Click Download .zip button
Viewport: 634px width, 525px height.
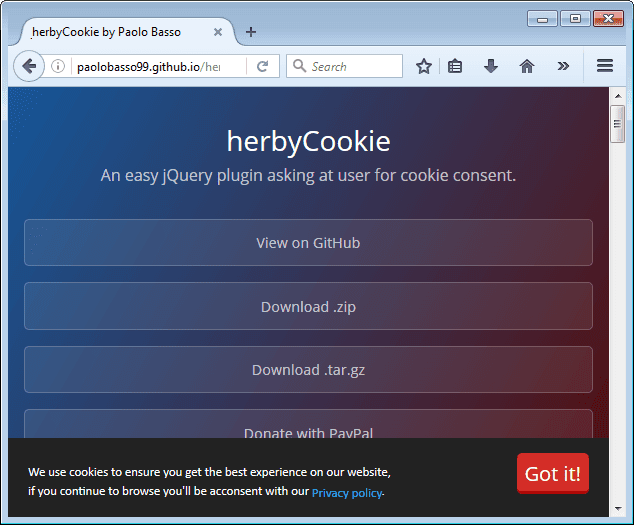pyautogui.click(x=309, y=306)
